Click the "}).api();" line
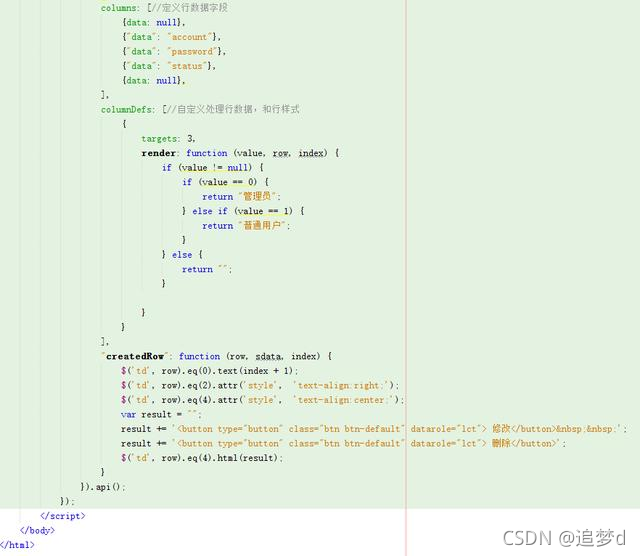This screenshot has height=556, width=640. tap(103, 487)
